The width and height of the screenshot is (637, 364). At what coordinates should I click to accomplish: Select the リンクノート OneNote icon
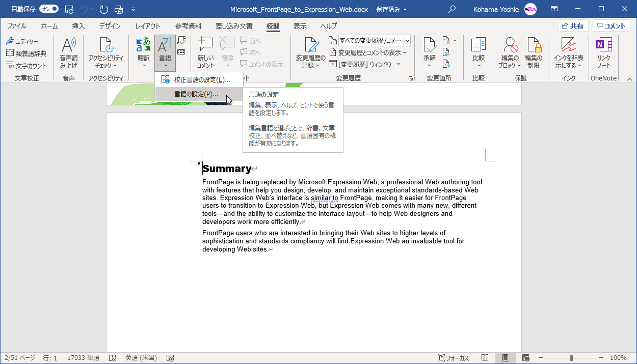pyautogui.click(x=603, y=52)
